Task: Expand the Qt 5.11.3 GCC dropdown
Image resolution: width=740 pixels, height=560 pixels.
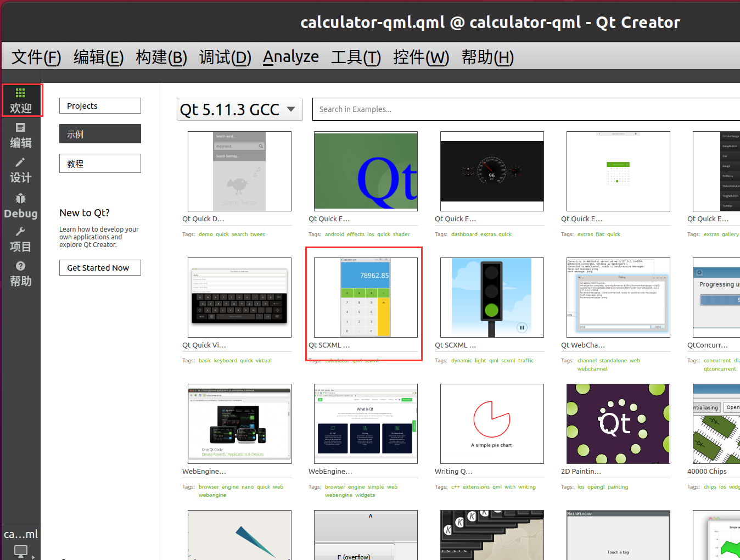Action: tap(239, 109)
